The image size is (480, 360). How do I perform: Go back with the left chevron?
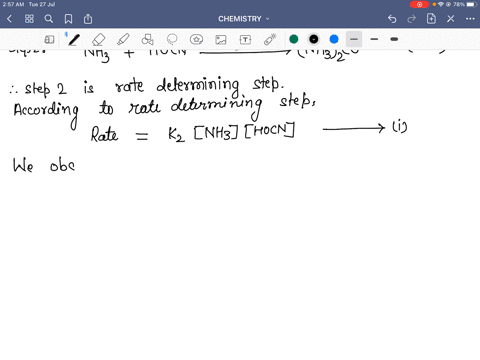[x=9, y=19]
